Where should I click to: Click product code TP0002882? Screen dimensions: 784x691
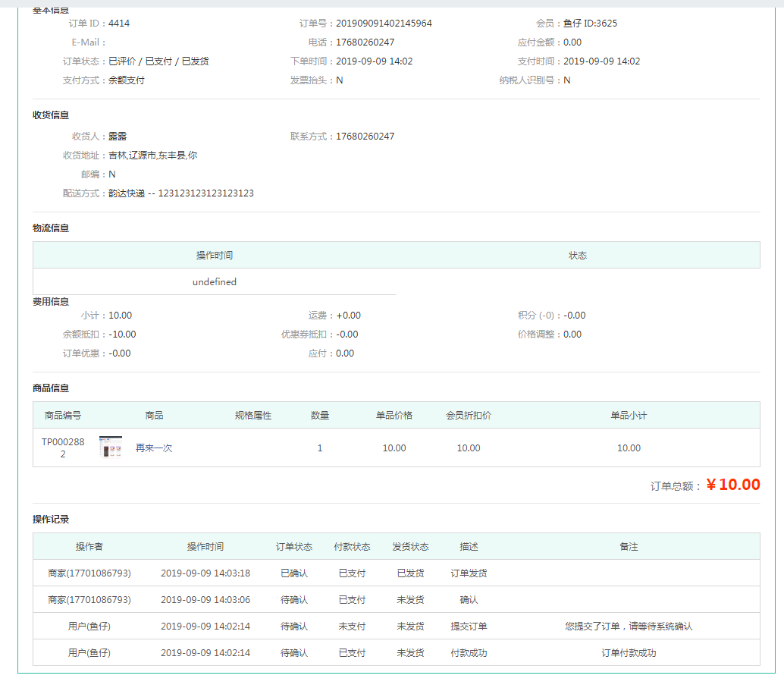click(x=63, y=448)
